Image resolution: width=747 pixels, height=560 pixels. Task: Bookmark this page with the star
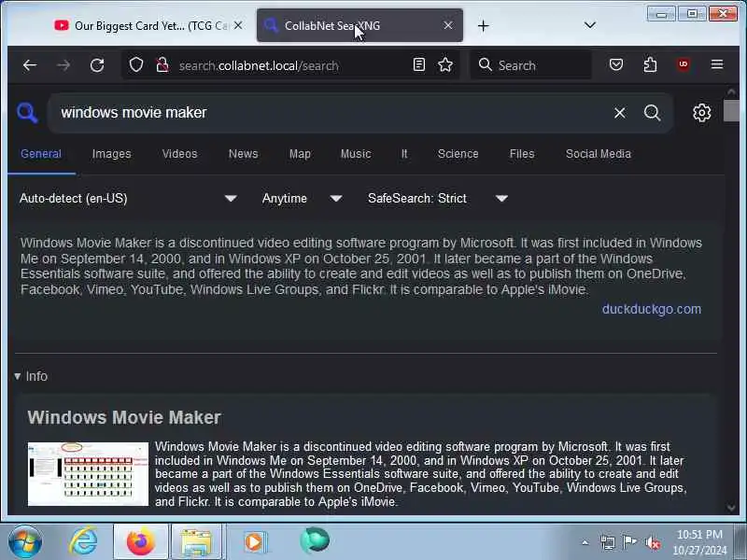[x=445, y=64]
